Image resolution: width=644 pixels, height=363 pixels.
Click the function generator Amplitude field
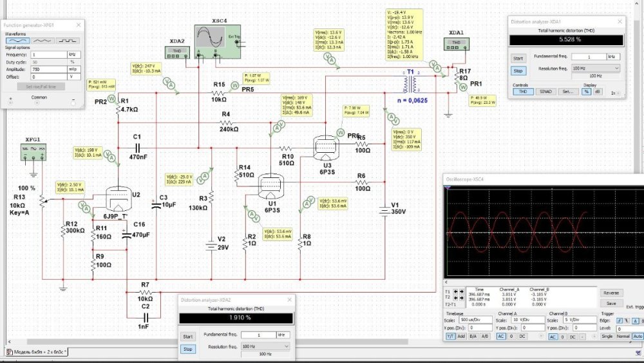click(x=48, y=69)
